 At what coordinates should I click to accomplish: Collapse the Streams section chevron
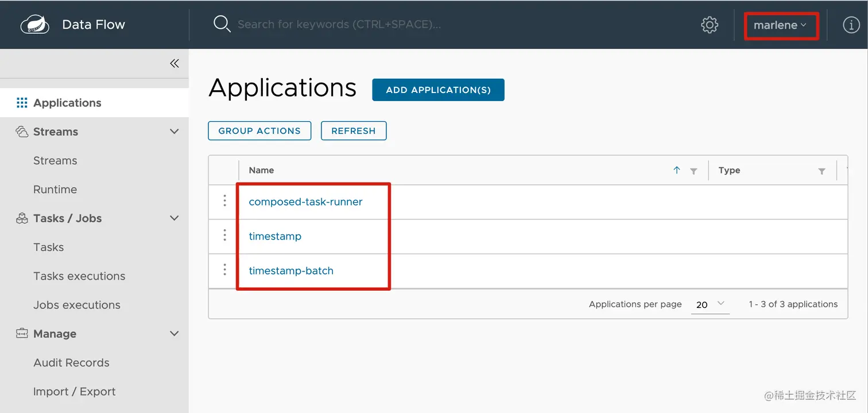(175, 132)
